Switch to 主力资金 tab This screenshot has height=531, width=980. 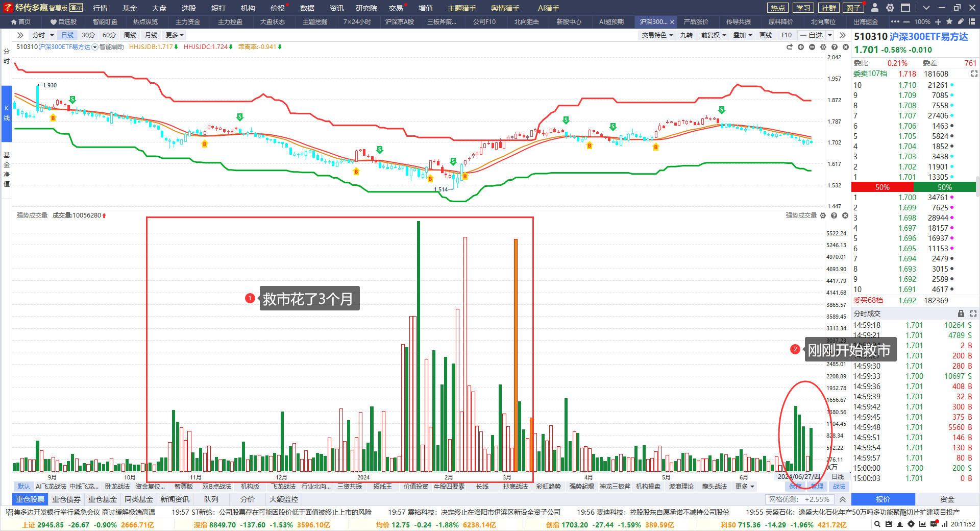188,22
